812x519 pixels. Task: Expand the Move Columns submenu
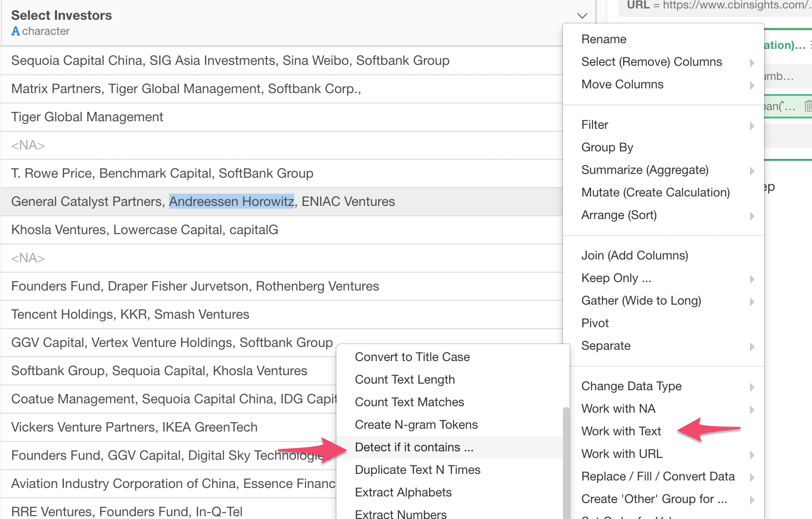[x=664, y=84]
